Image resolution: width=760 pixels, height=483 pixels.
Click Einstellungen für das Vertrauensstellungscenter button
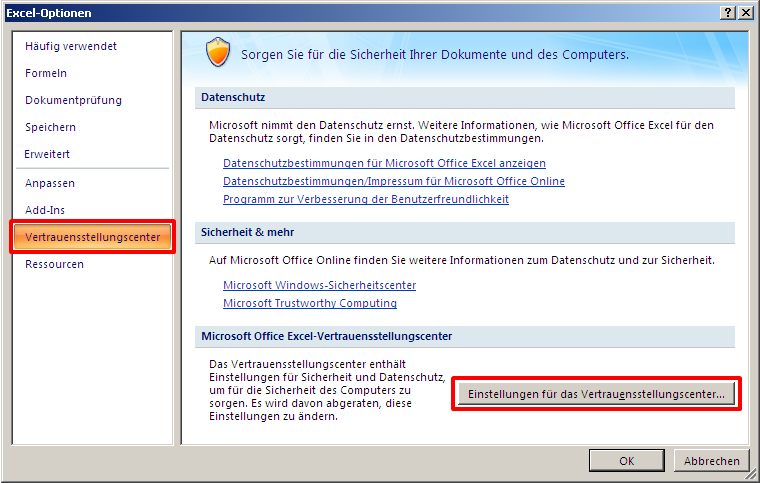click(596, 394)
